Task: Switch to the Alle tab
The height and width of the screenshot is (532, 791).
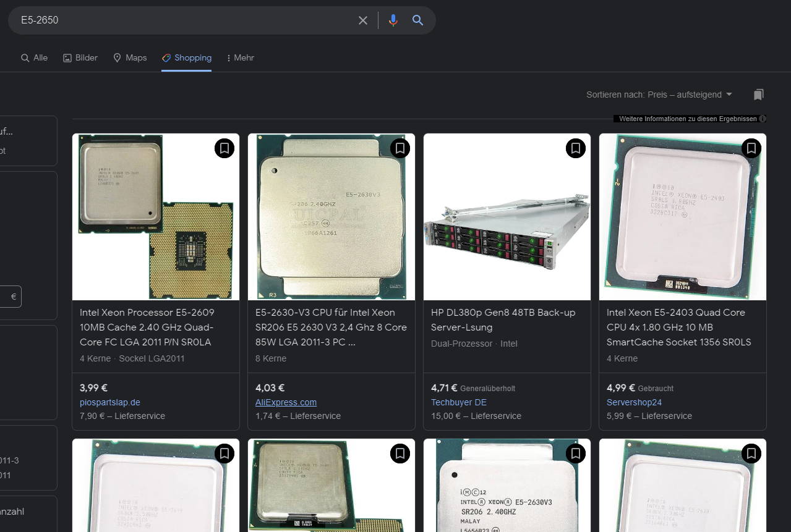Action: (34, 57)
